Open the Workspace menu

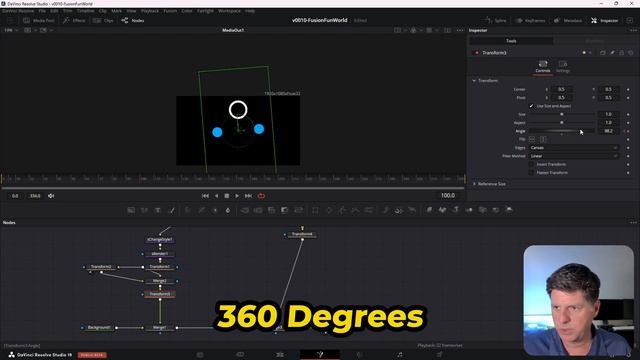(229, 11)
